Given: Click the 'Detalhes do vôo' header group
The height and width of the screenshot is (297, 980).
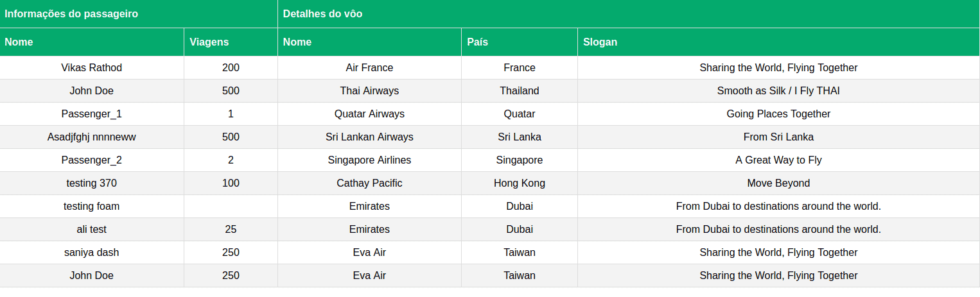Looking at the screenshot, I should pos(629,14).
